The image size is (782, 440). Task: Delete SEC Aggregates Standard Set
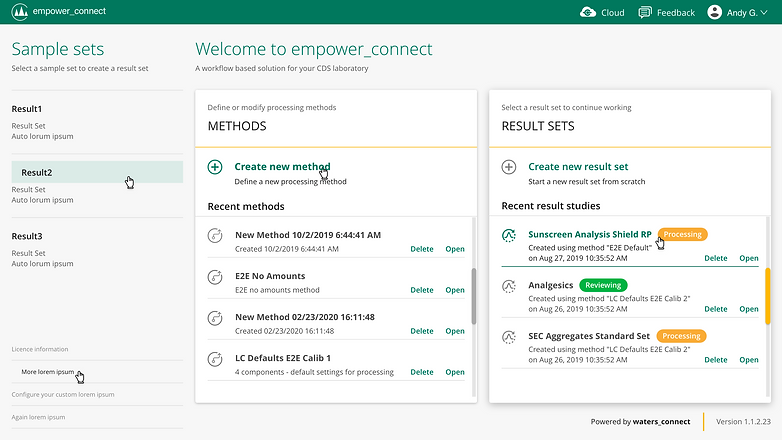pyautogui.click(x=716, y=360)
